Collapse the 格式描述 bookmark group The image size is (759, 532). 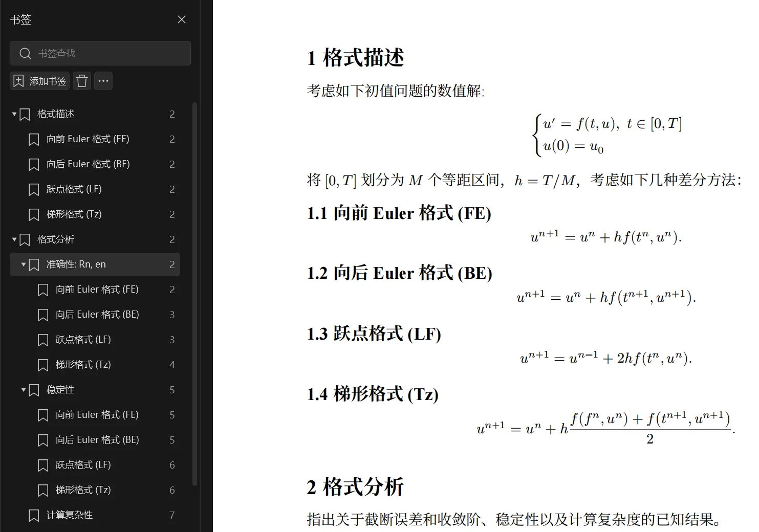click(14, 114)
